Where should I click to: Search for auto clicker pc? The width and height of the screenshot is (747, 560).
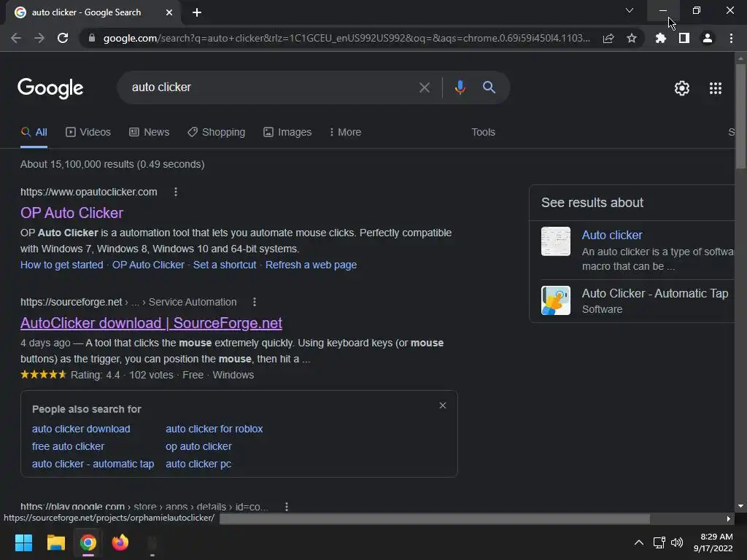tap(198, 464)
